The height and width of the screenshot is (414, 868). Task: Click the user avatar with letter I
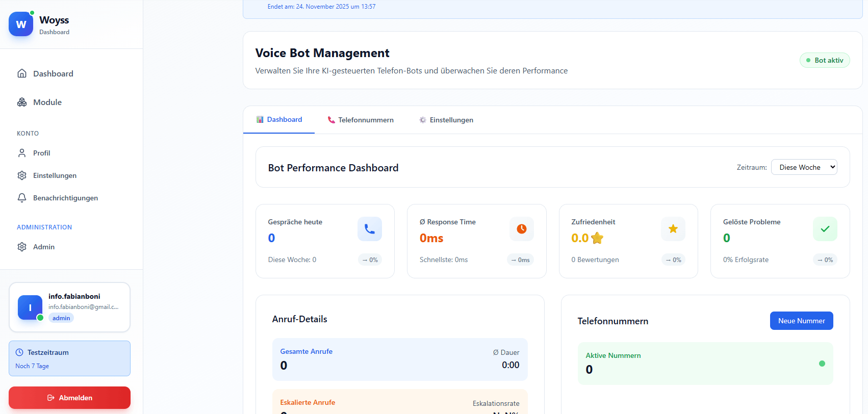[30, 307]
